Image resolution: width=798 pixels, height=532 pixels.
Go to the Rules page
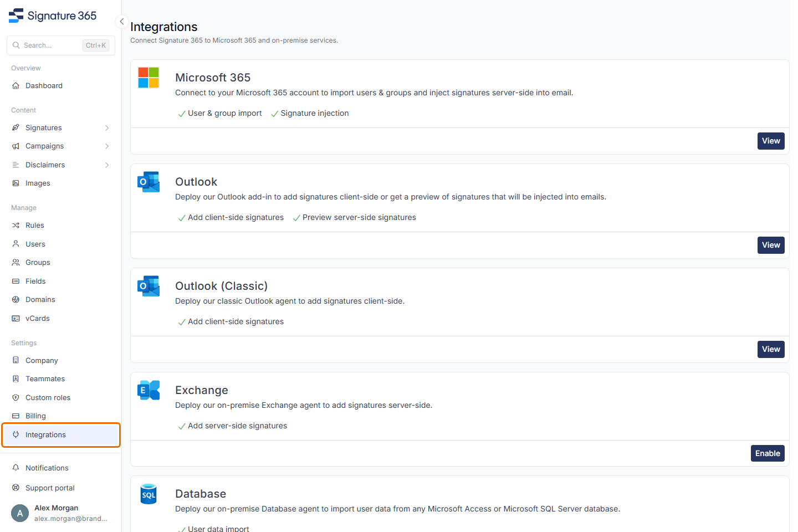tap(61, 226)
